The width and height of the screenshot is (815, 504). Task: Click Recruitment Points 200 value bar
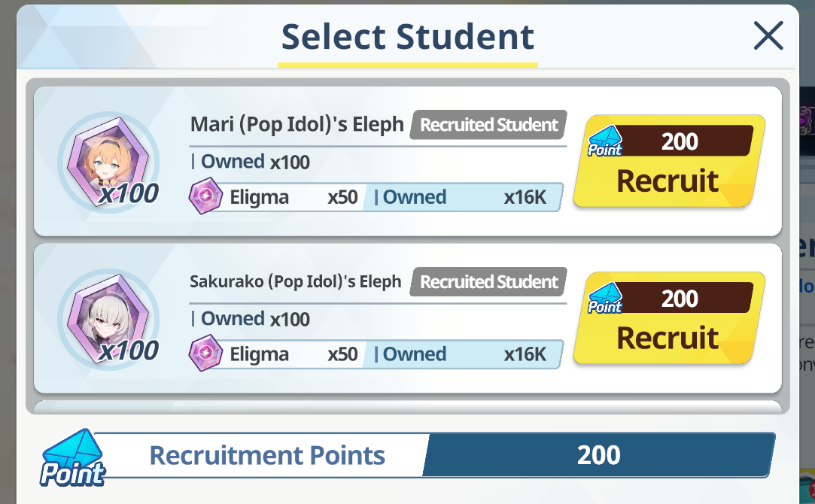[598, 455]
